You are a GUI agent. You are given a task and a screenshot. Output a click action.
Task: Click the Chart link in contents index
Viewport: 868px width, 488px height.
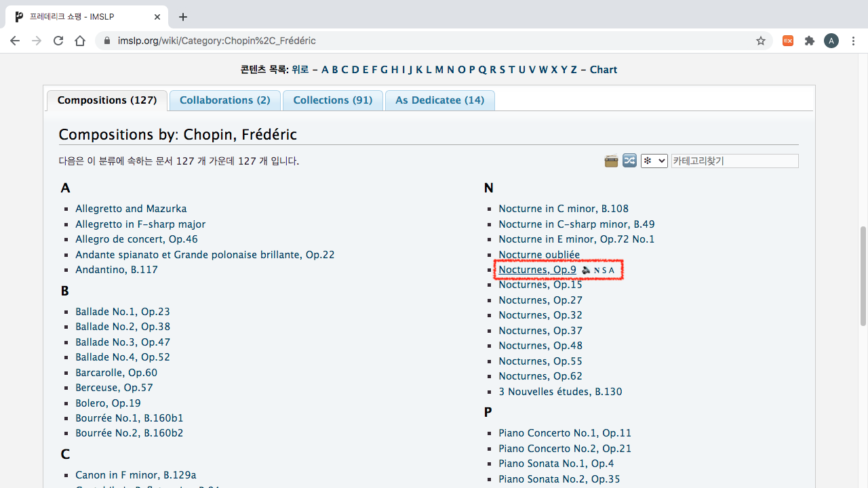pos(604,70)
